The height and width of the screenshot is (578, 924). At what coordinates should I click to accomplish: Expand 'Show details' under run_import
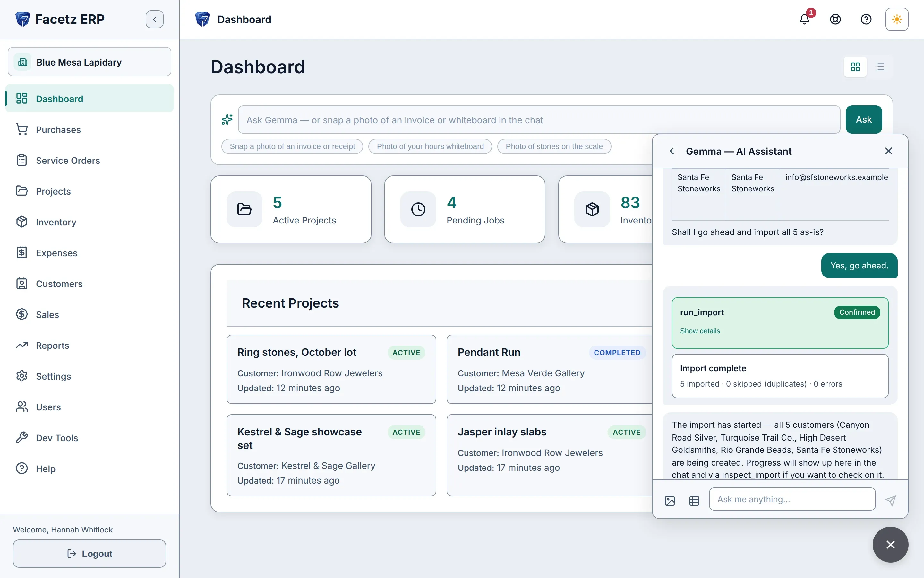(700, 331)
